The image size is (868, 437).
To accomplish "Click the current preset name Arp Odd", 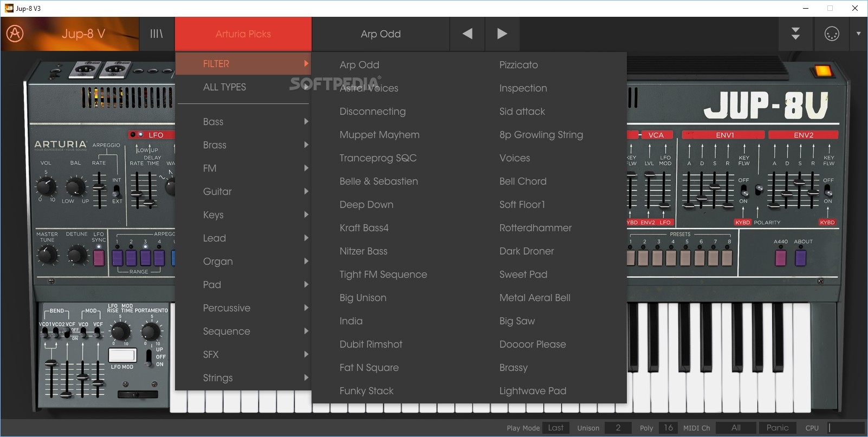I will coord(381,34).
